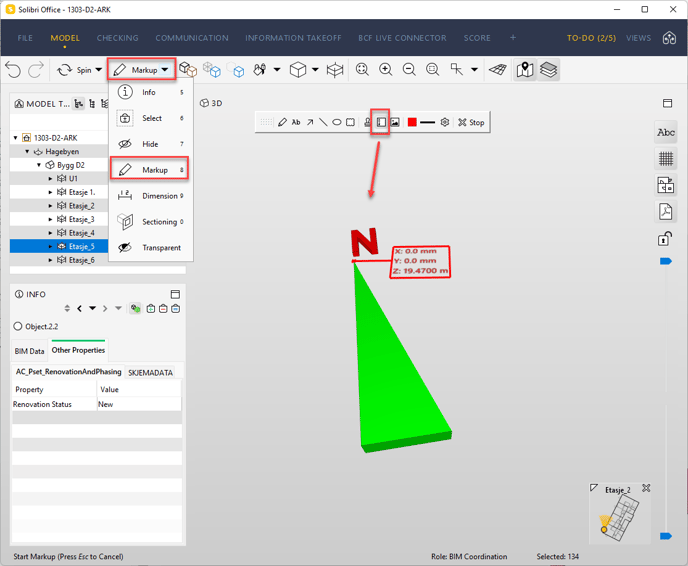Click the orthographic wireframe cube icon
The image size is (688, 566).
(335, 70)
